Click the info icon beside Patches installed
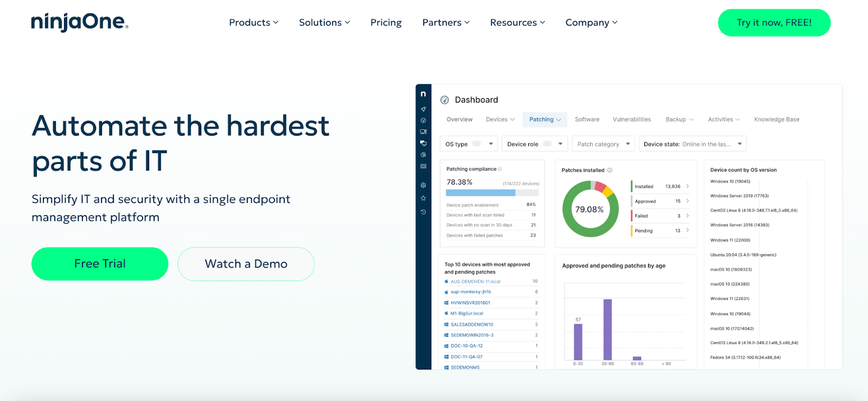The image size is (868, 401). click(x=610, y=170)
